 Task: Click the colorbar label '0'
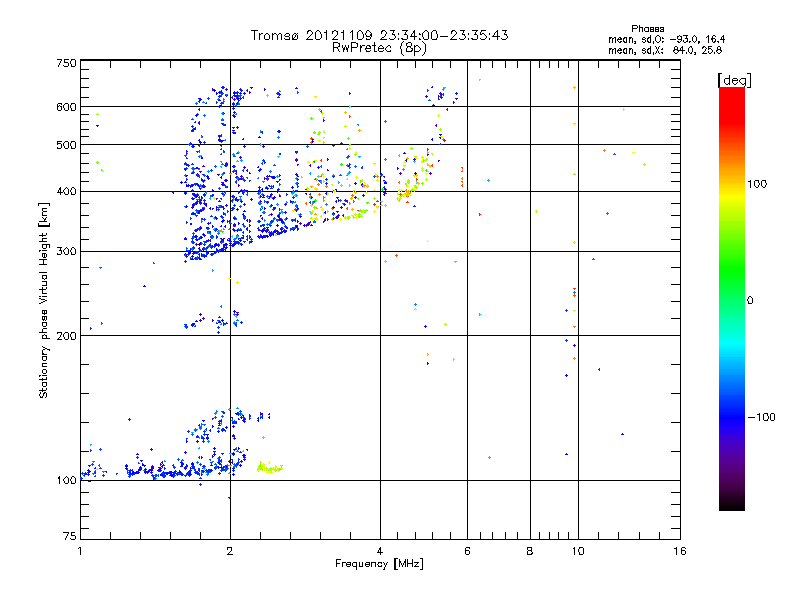click(750, 301)
